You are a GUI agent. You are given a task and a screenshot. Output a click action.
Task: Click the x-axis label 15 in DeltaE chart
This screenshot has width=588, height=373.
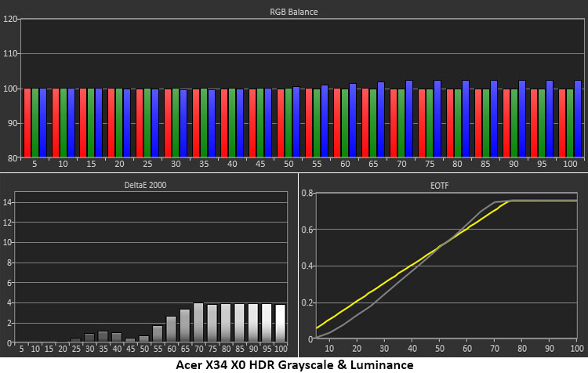(x=49, y=349)
